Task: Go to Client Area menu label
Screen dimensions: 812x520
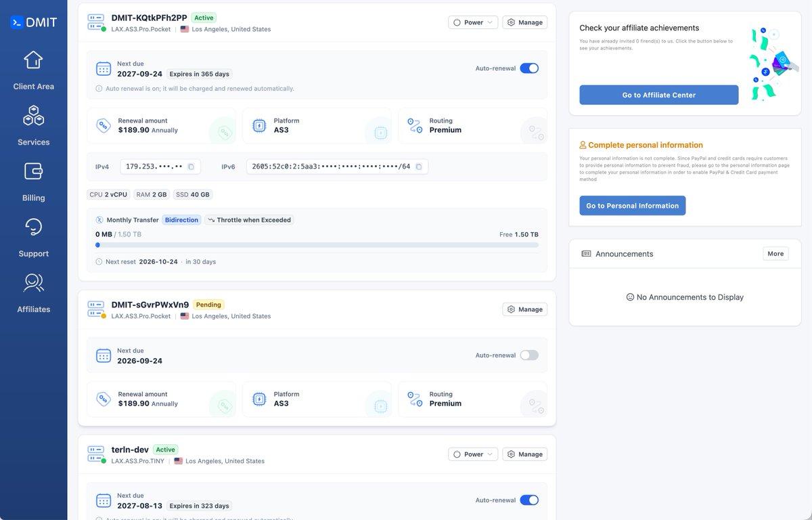Action: 33,87
